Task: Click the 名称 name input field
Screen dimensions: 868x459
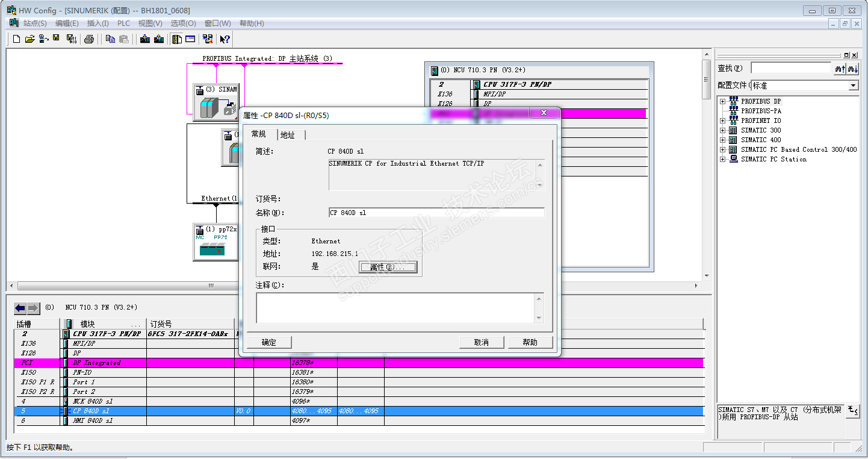Action: pos(436,213)
